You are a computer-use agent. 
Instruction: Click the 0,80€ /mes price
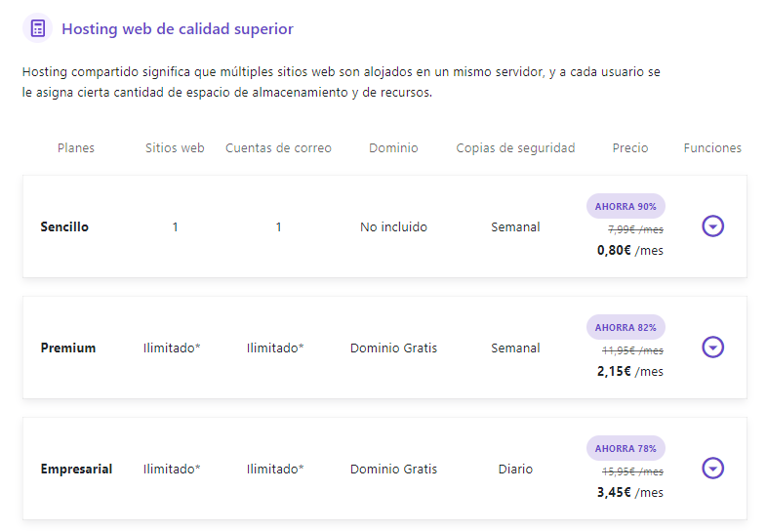point(629,250)
